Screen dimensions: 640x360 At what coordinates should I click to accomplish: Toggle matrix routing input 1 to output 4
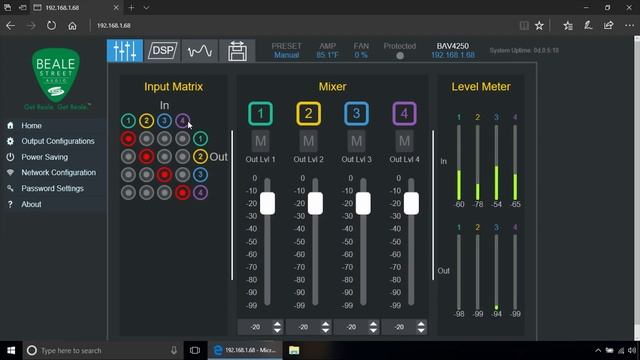coord(128,193)
